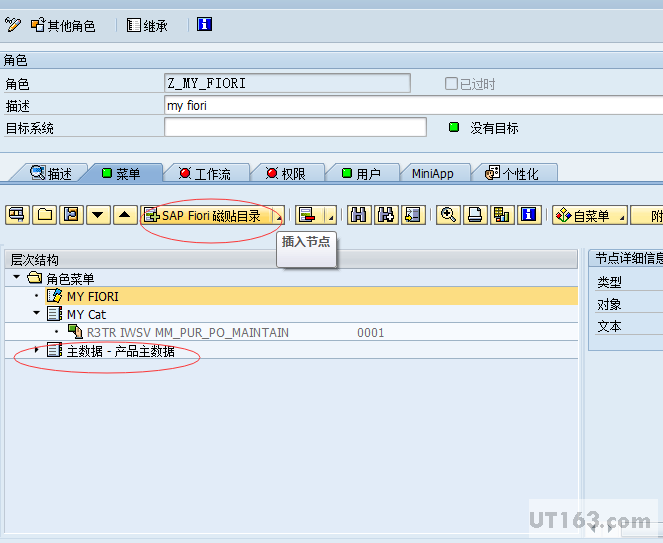Viewport: 663px width, 543px height.
Task: Click the 主数据 - 产品主数据 catalog icon
Action: (55, 350)
